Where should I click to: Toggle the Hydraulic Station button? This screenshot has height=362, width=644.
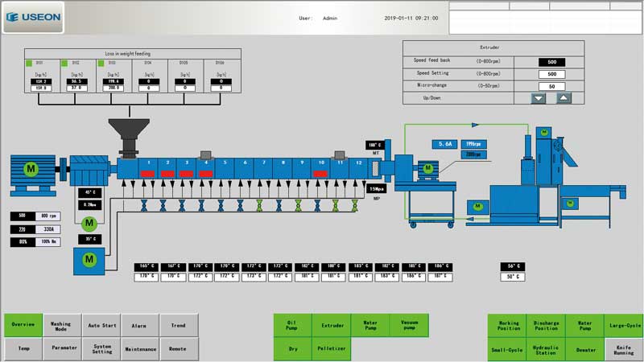(x=547, y=350)
